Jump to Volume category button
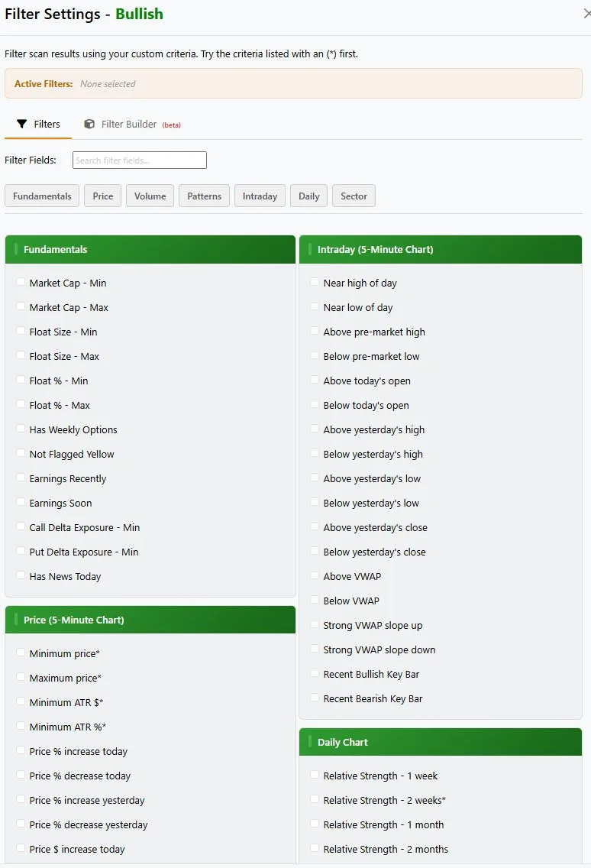Image resolution: width=591 pixels, height=868 pixels. coord(150,196)
